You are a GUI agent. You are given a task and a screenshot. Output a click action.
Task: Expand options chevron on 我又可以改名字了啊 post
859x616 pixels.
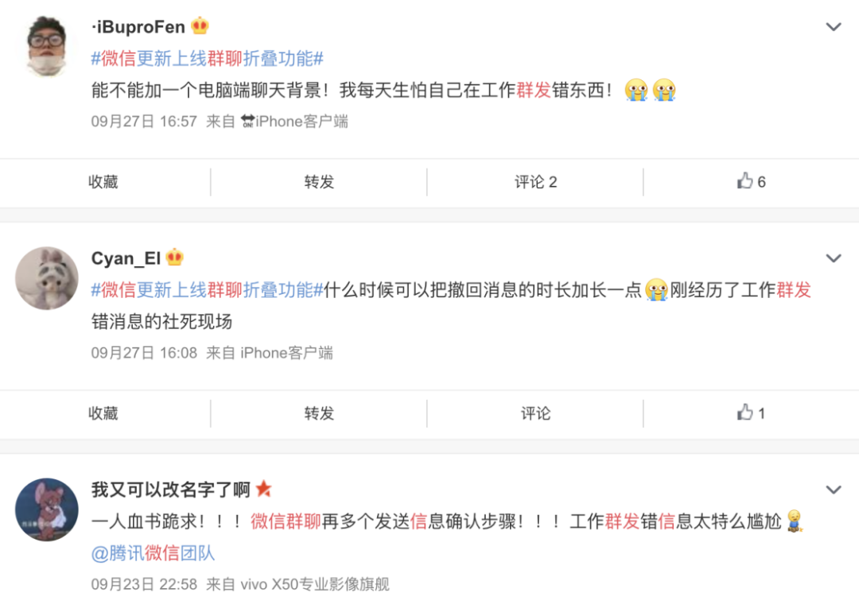click(834, 490)
